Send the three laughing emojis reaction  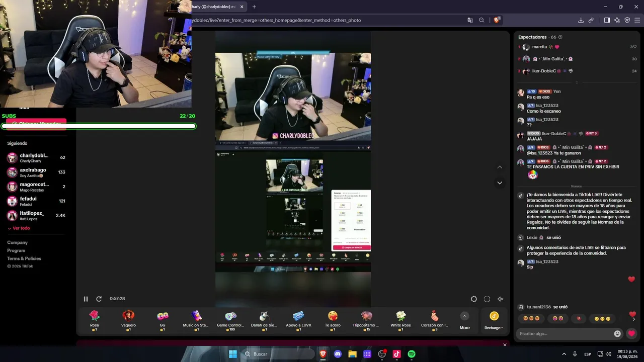pos(531,319)
